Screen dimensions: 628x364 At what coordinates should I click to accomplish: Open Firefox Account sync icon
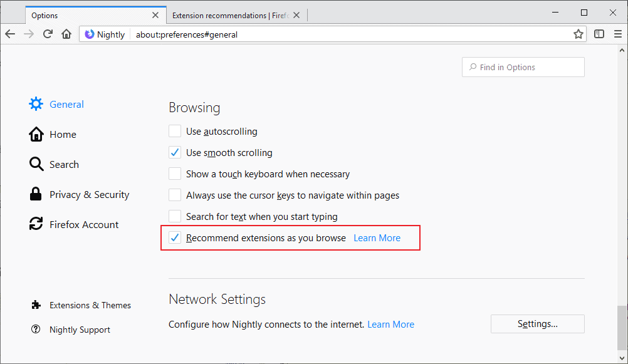click(36, 224)
